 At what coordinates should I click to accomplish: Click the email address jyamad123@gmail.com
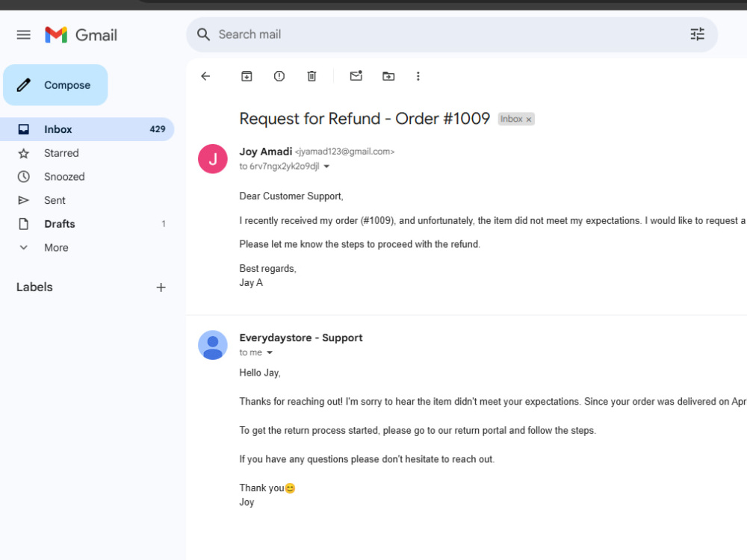click(344, 152)
